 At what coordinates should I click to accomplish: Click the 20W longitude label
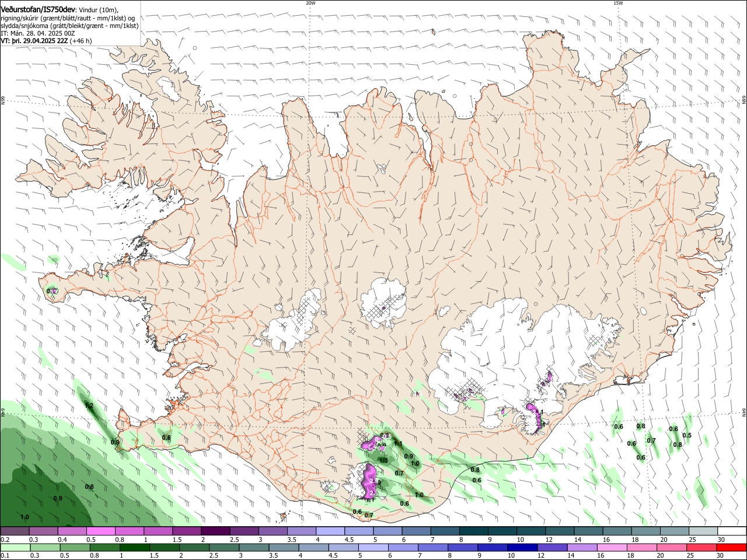point(310,3)
